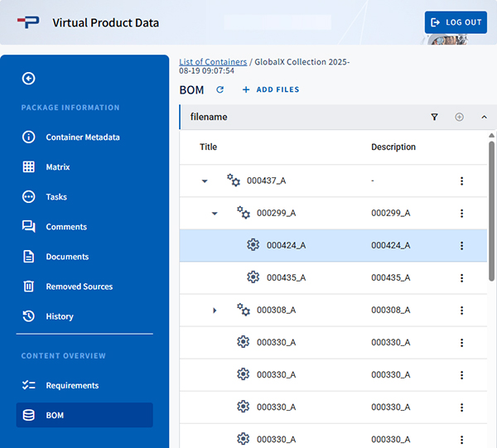
Task: Click the Virtual Product Data logo
Action: pyautogui.click(x=29, y=22)
